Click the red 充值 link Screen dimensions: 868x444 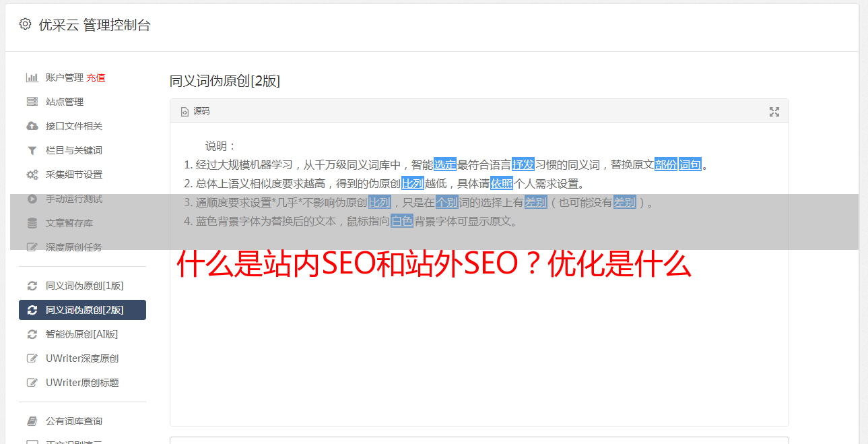click(96, 77)
